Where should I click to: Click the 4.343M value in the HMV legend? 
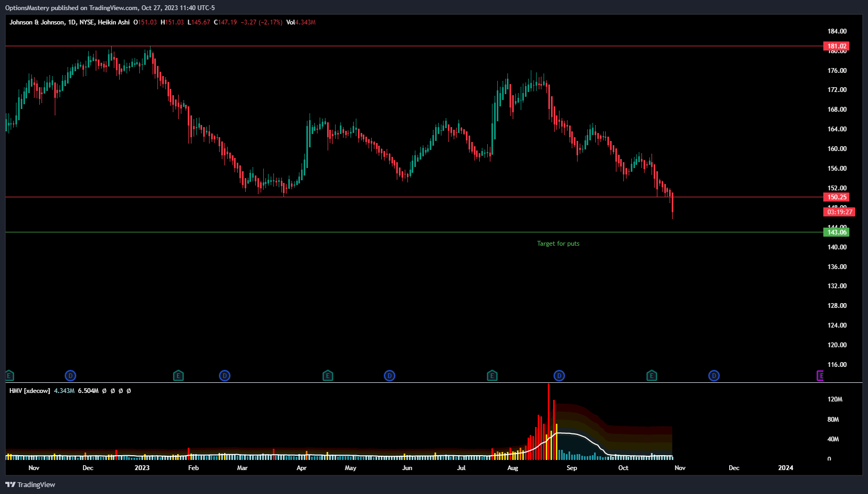[64, 391]
